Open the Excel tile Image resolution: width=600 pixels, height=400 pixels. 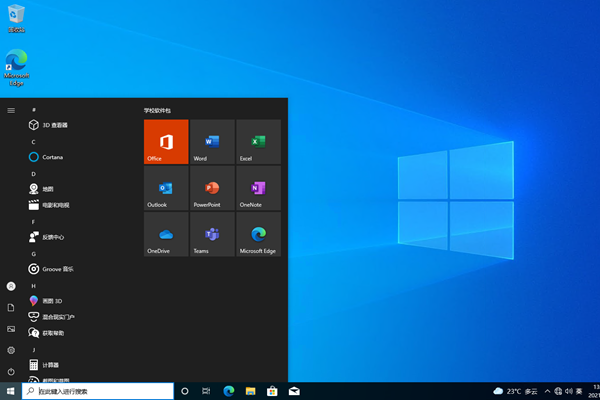click(258, 141)
